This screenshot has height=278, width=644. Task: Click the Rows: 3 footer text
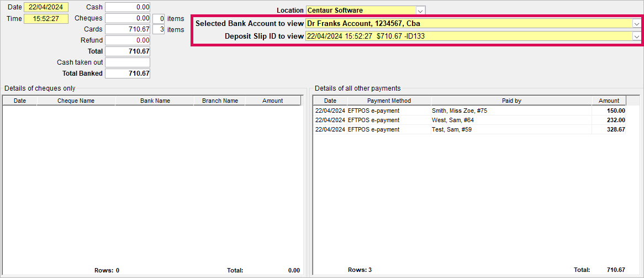tap(360, 270)
